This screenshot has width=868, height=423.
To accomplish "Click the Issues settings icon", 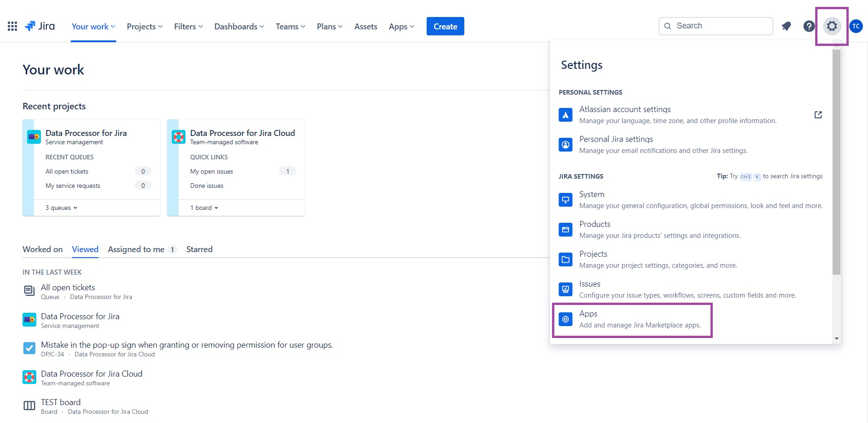I will (x=565, y=289).
